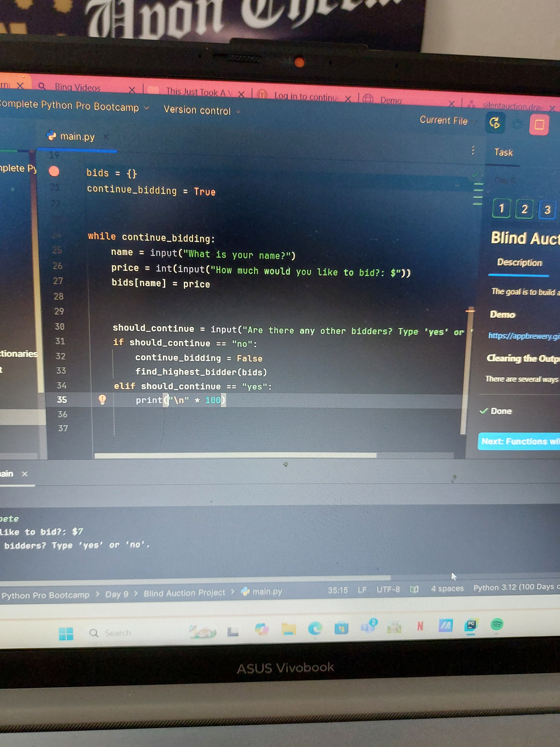Click the intention lightbulb on line 35
This screenshot has height=747, width=560.
[102, 400]
